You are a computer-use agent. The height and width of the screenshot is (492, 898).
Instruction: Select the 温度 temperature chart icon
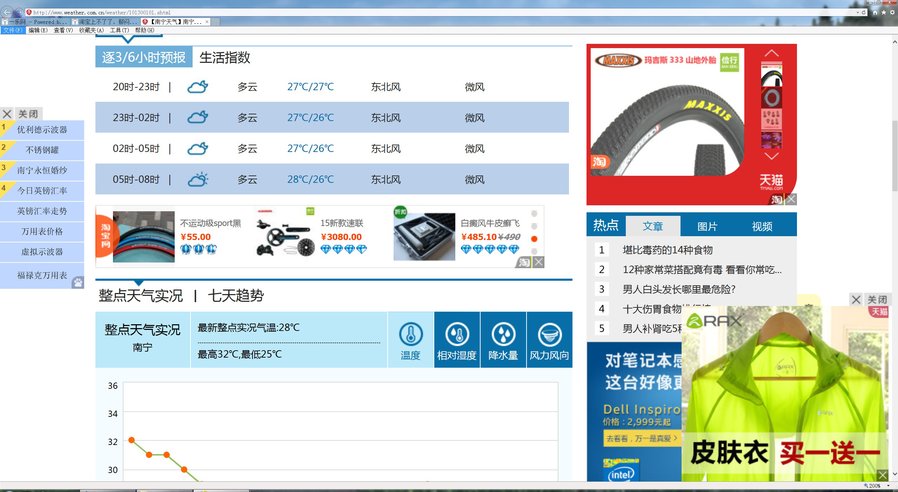point(411,340)
